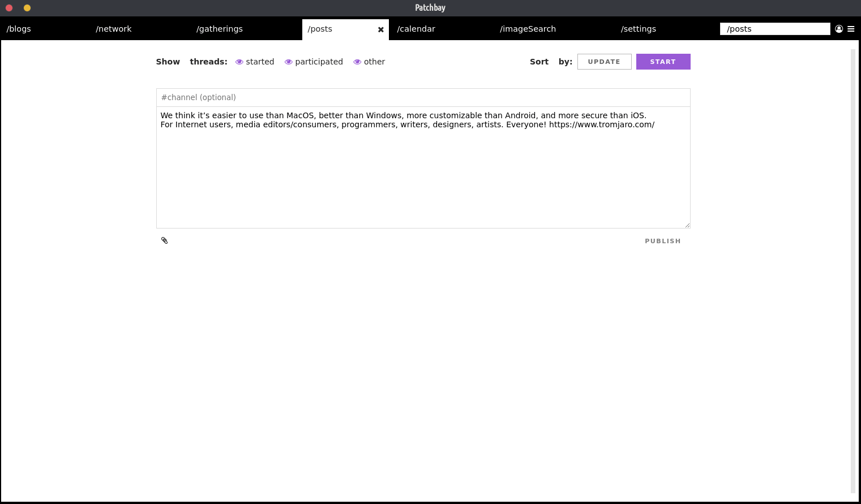Image resolution: width=861 pixels, height=504 pixels.
Task: Sort threads by Update
Action: 604,62
